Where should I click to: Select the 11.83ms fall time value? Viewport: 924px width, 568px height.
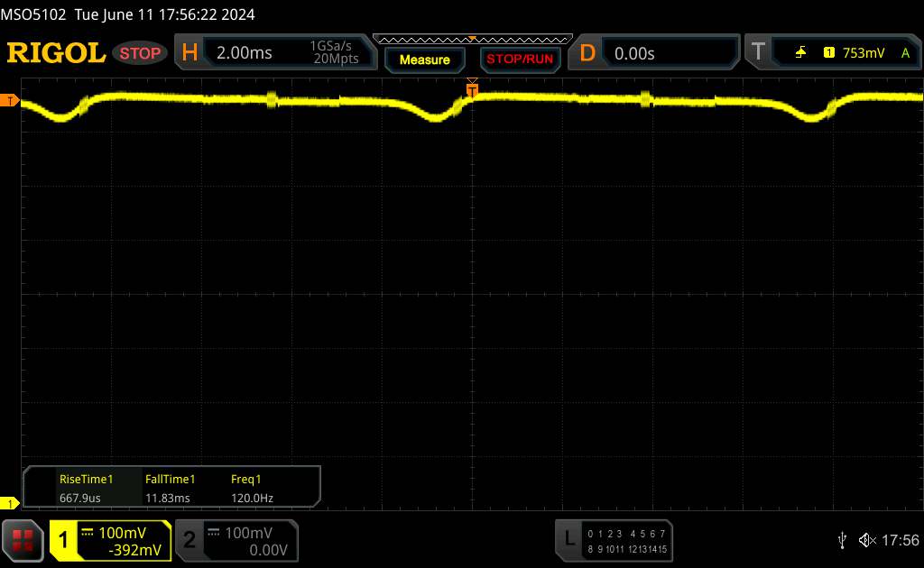point(167,498)
